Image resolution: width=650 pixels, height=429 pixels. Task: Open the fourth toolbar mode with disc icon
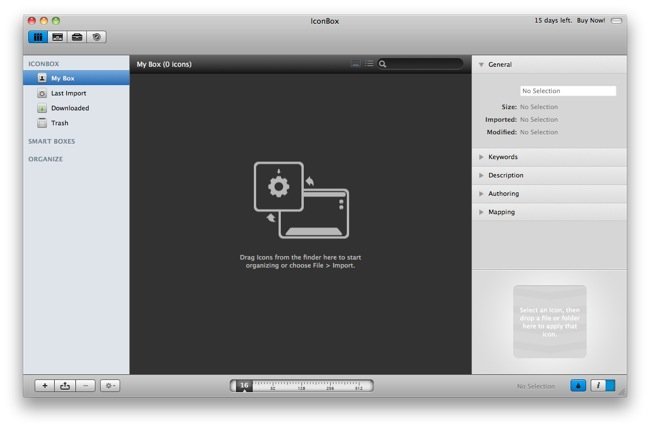coord(97,37)
